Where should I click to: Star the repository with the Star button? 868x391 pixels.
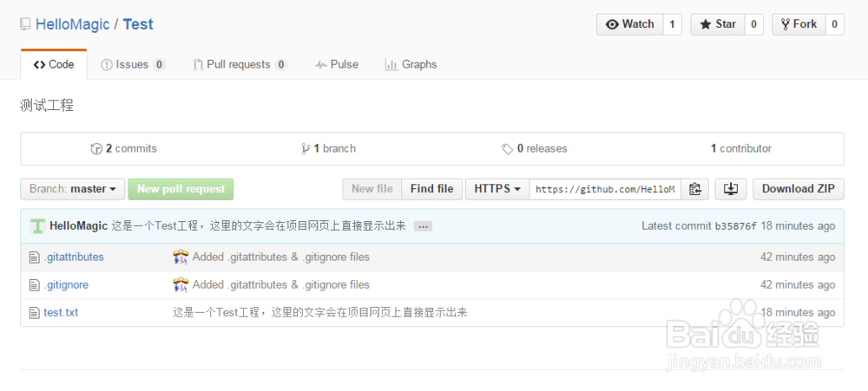coord(718,24)
